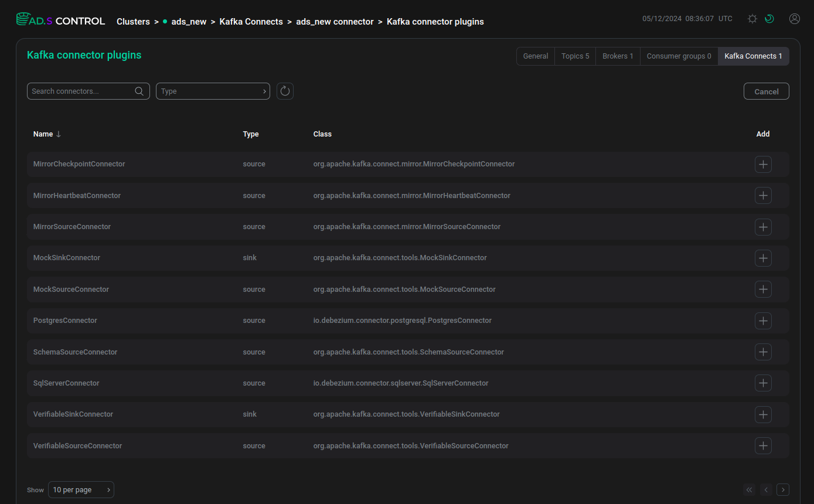Toggle light theme sun icon

(x=752, y=19)
